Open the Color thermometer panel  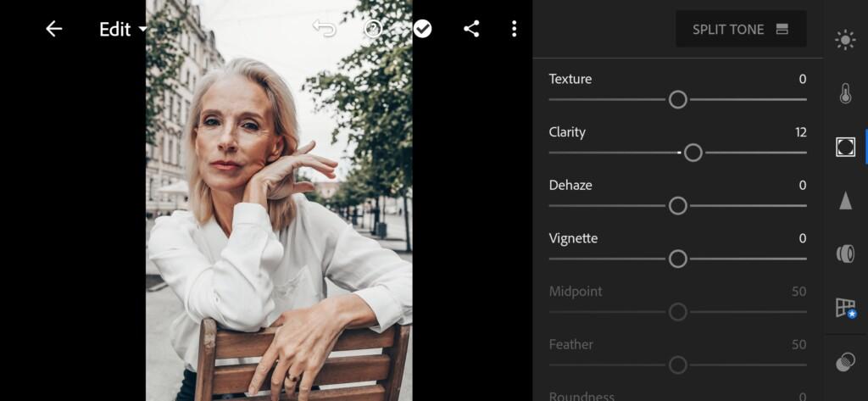click(x=845, y=93)
